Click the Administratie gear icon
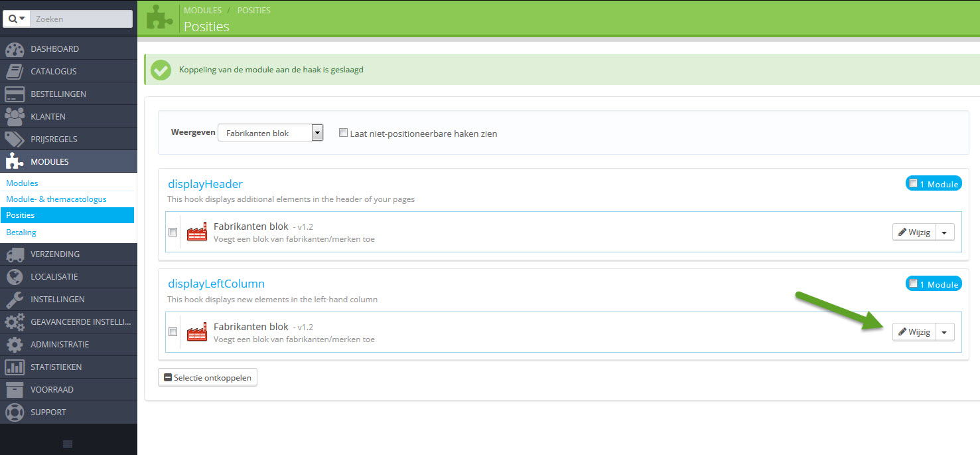 point(15,345)
